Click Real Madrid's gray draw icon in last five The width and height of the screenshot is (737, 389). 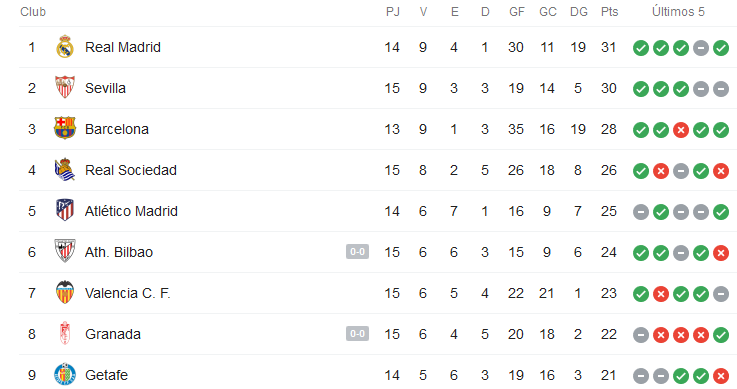[701, 48]
